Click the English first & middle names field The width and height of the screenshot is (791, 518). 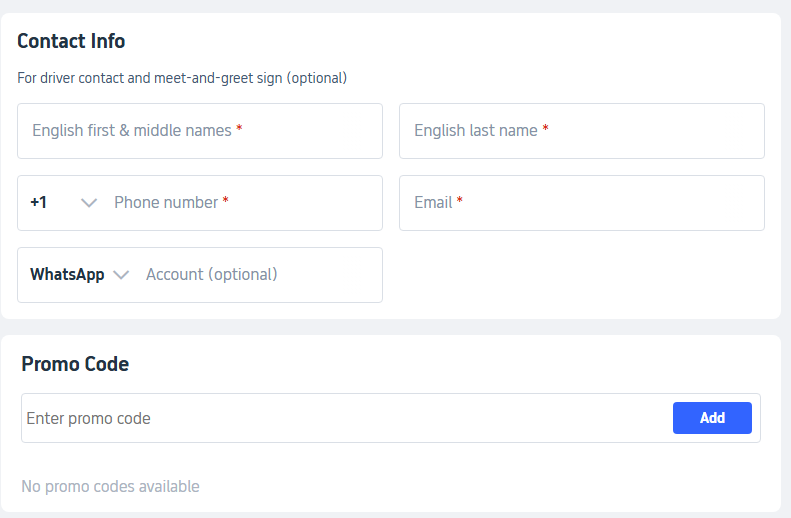tap(200, 131)
